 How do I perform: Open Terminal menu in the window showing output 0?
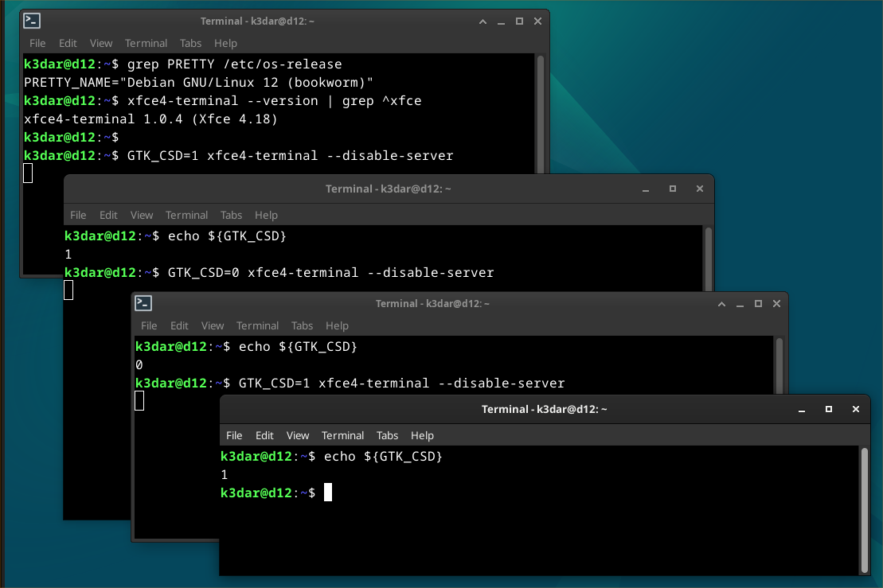point(257,325)
